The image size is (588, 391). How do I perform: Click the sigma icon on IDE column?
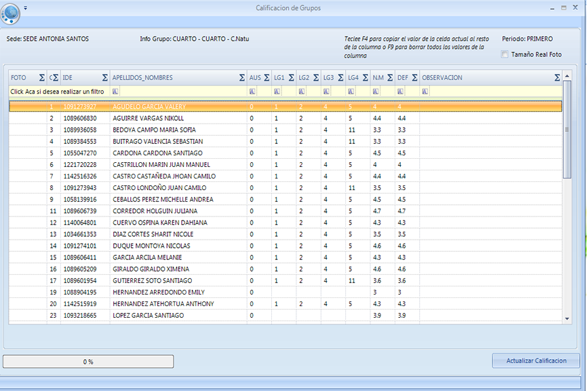(104, 78)
